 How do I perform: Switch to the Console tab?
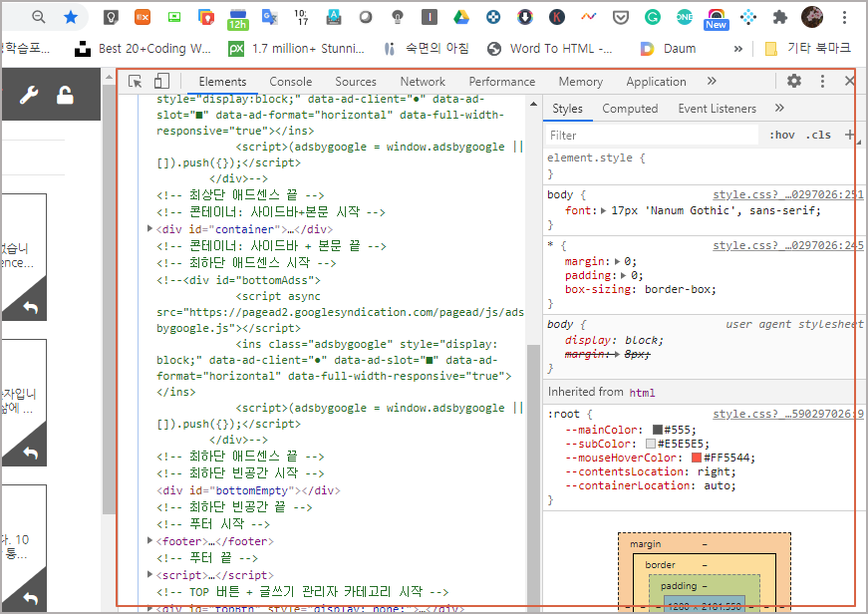[291, 82]
